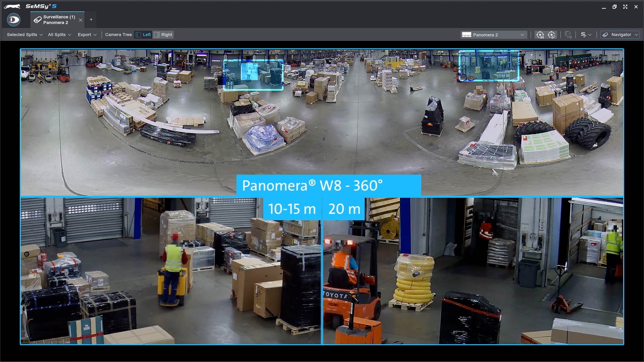This screenshot has width=644, height=362.
Task: Click the 360° panorama overview image
Action: (322, 123)
